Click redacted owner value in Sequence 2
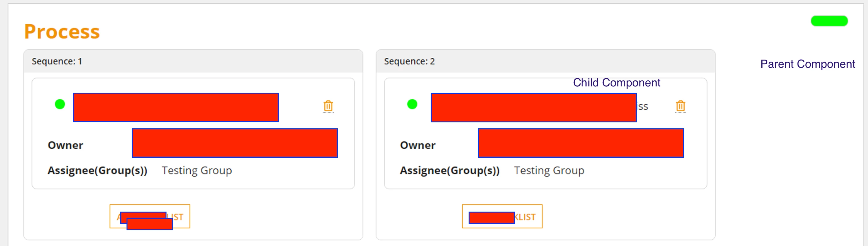Screen dimensions: 868x246 point(581,143)
